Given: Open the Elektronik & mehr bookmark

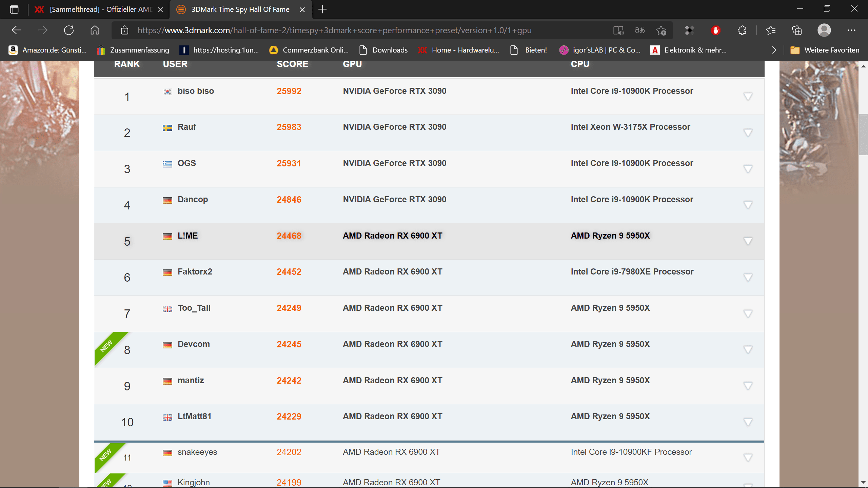Looking at the screenshot, I should click(x=689, y=50).
